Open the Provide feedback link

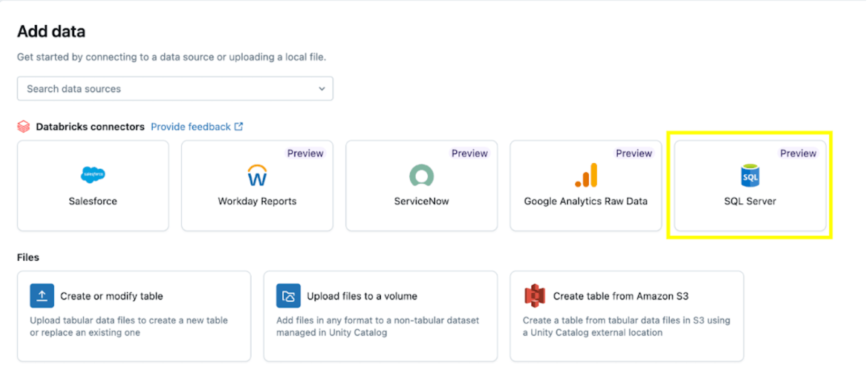[190, 127]
